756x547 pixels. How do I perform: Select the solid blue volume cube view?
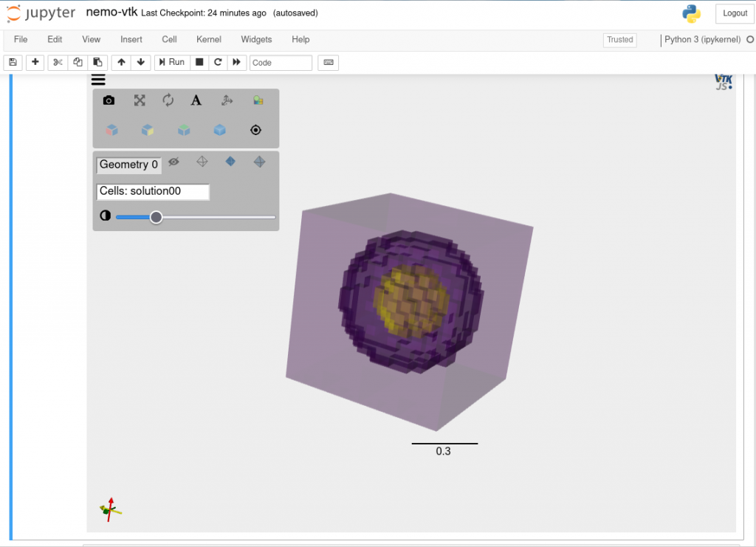coord(220,130)
